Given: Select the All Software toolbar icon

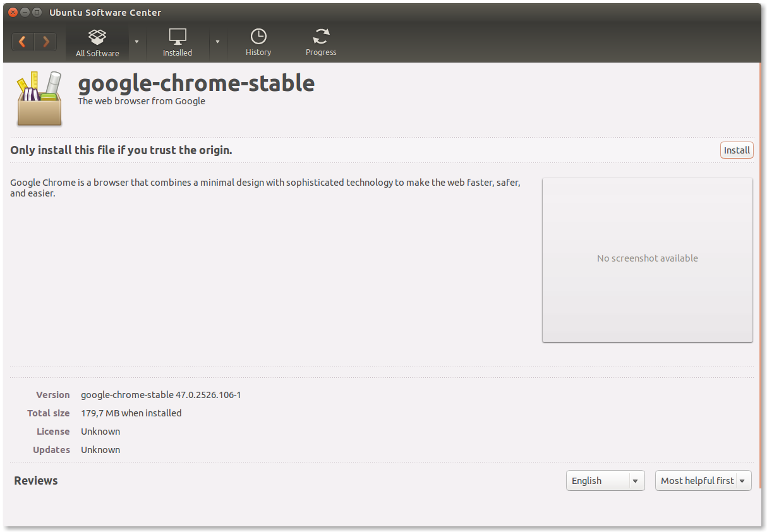Looking at the screenshot, I should click(x=97, y=41).
